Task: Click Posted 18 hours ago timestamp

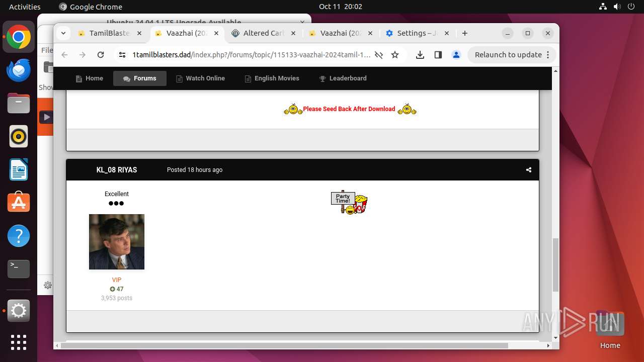Action: [x=195, y=170]
